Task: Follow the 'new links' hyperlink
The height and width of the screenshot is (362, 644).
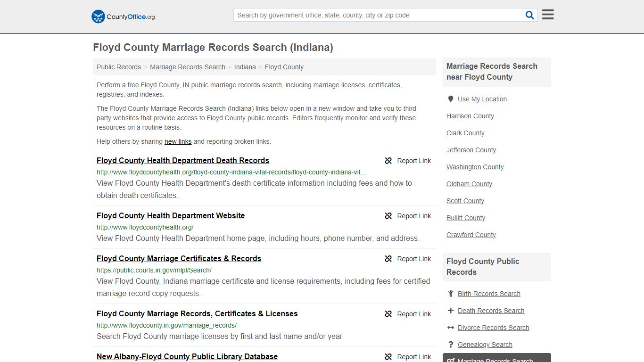Action: click(x=178, y=141)
